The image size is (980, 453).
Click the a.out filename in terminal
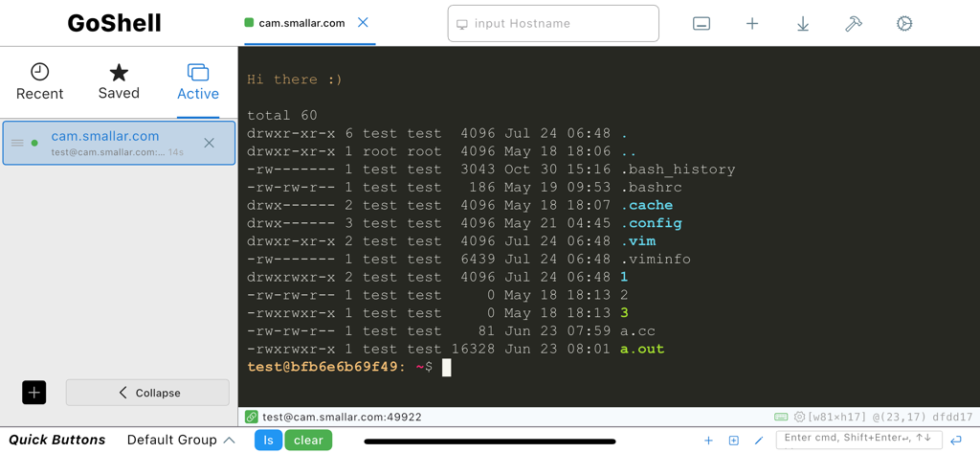click(x=642, y=350)
